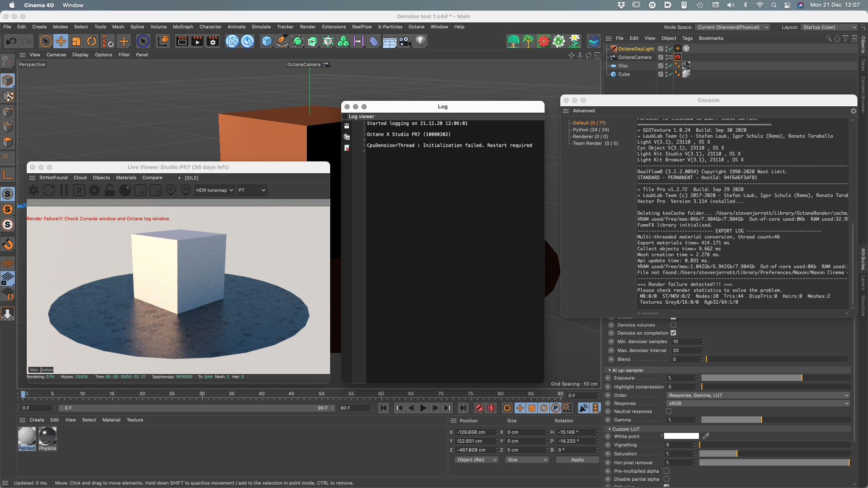Viewport: 868px width, 488px height.
Task: Select the Rotate tool in top toolbar
Action: click(92, 41)
